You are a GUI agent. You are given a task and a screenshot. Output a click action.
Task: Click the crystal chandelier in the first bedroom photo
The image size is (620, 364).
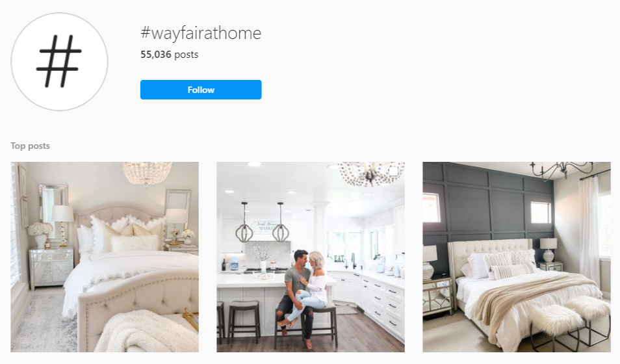tap(147, 172)
